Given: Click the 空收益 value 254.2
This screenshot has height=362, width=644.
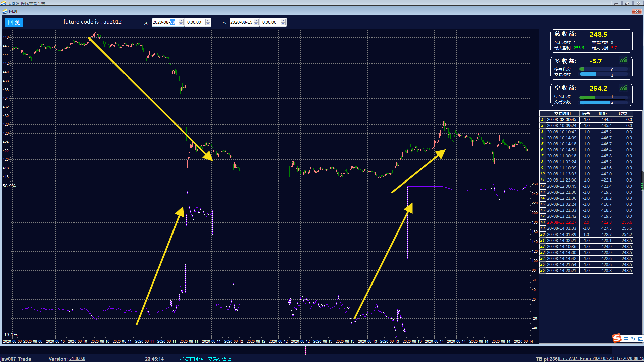Looking at the screenshot, I should (x=598, y=88).
